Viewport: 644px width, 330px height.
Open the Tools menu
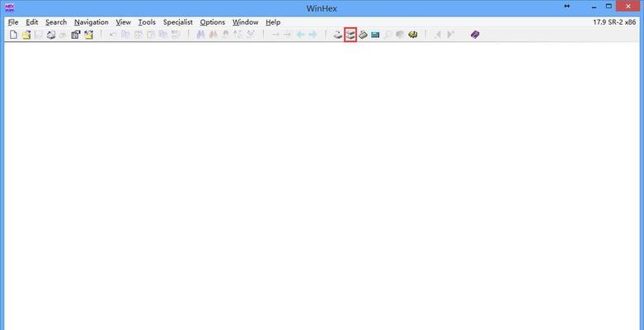click(x=147, y=22)
